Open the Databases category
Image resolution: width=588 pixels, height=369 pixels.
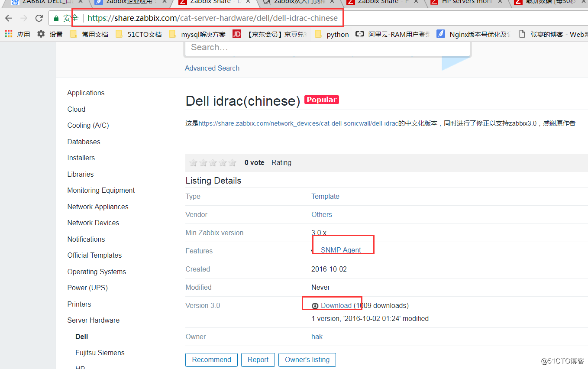[84, 142]
